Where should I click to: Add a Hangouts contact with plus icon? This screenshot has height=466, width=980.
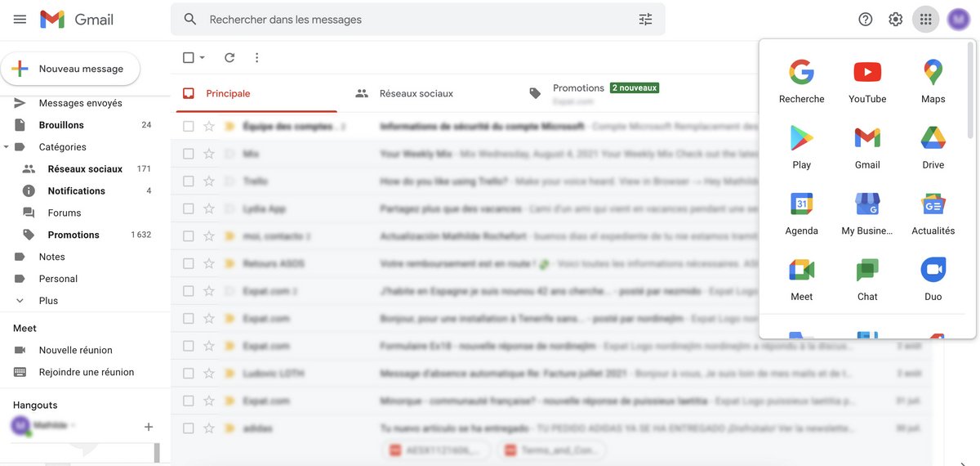pyautogui.click(x=149, y=427)
